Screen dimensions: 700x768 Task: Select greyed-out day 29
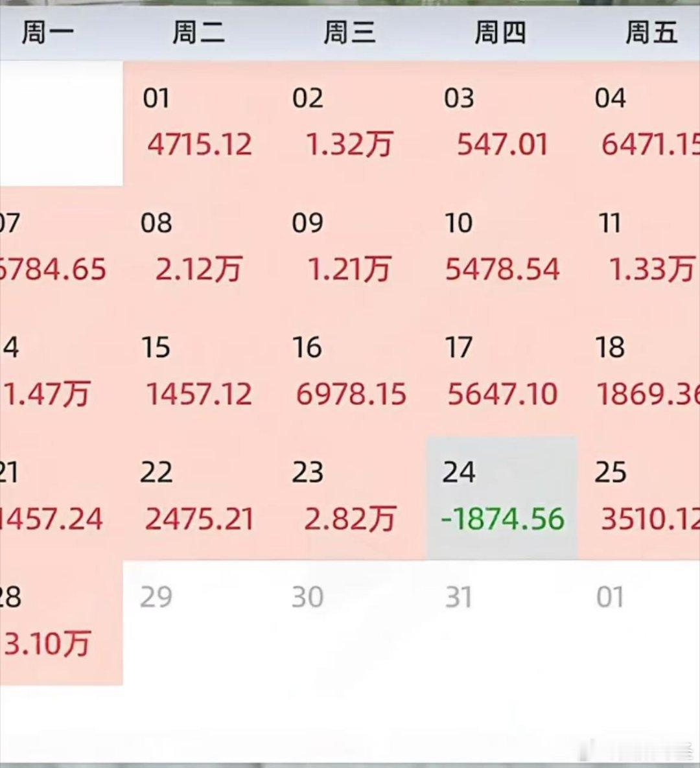point(198,623)
